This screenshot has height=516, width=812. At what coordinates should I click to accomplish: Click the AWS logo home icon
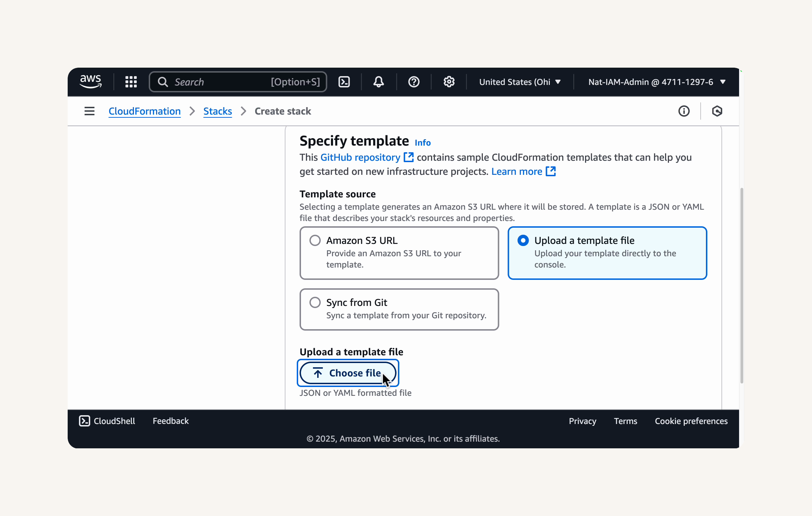click(x=91, y=81)
